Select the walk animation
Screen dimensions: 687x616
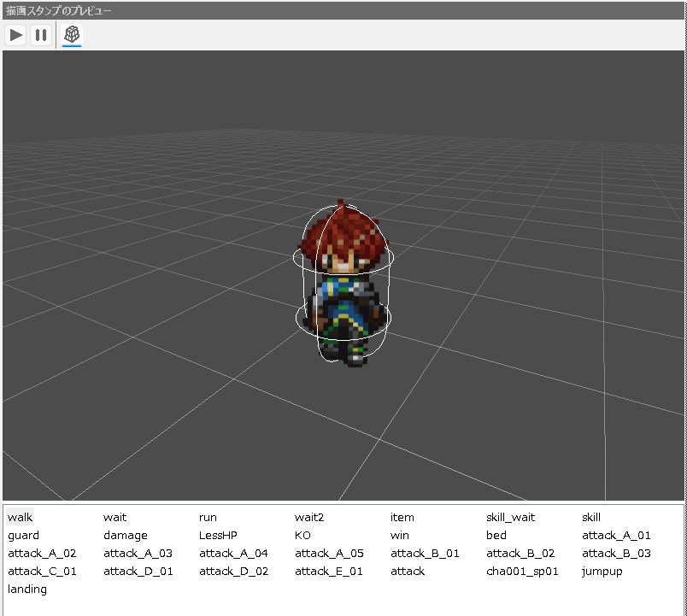pos(21,517)
